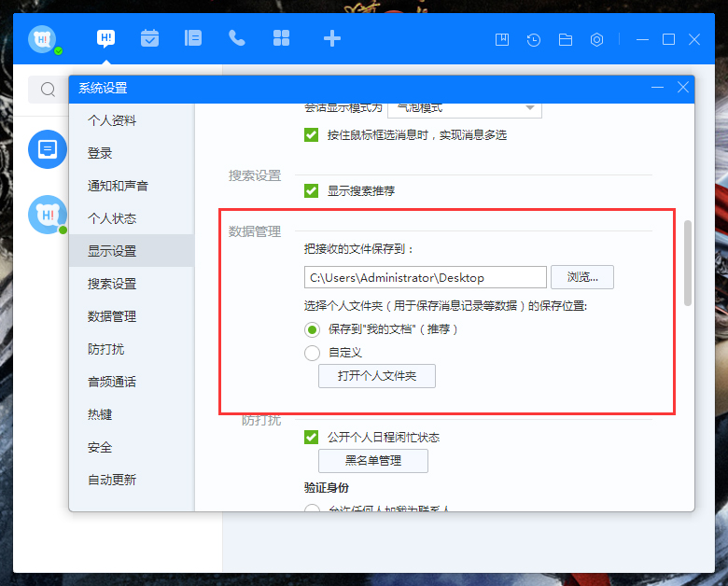Click the settings dialog vertical scrollbar
The height and width of the screenshot is (586, 728).
(688, 263)
